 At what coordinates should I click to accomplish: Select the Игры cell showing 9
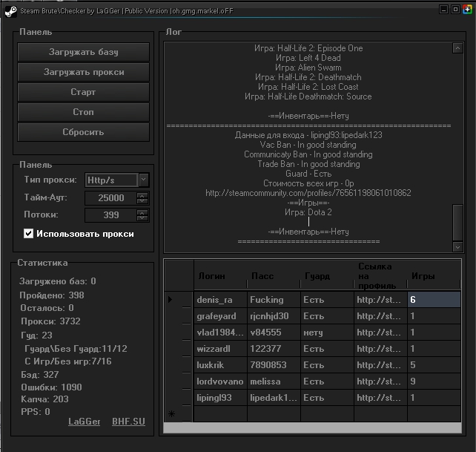(x=434, y=381)
